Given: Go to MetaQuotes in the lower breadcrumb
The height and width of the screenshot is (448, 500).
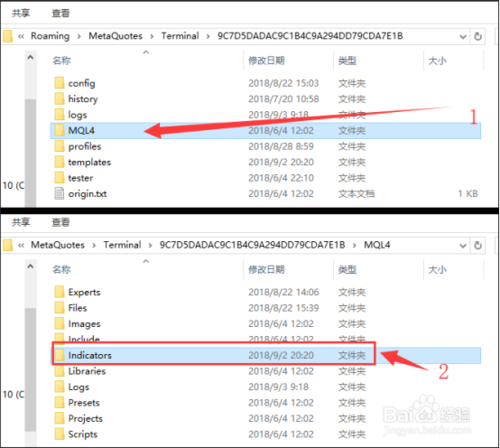Looking at the screenshot, I should tap(58, 245).
